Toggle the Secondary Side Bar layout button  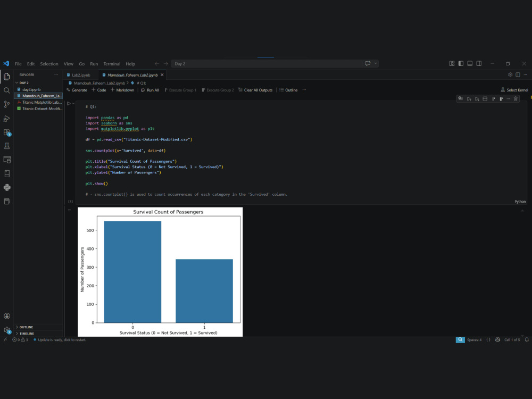(479, 63)
